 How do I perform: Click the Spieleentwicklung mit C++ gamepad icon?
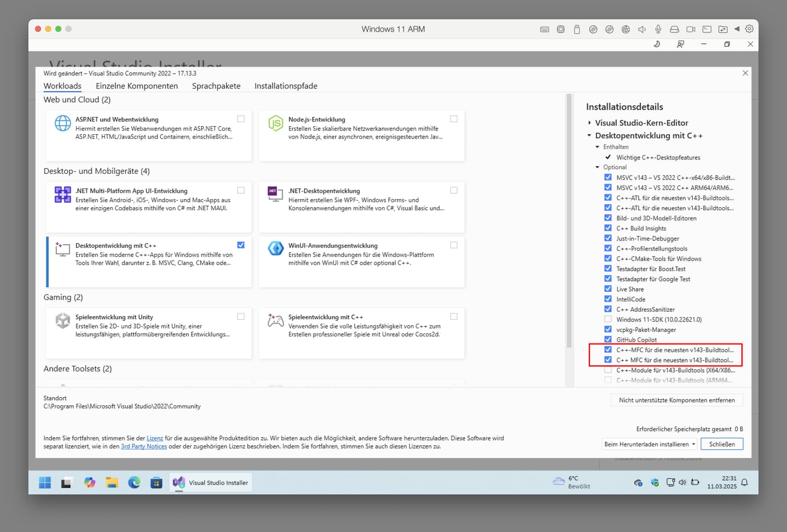[x=275, y=320]
